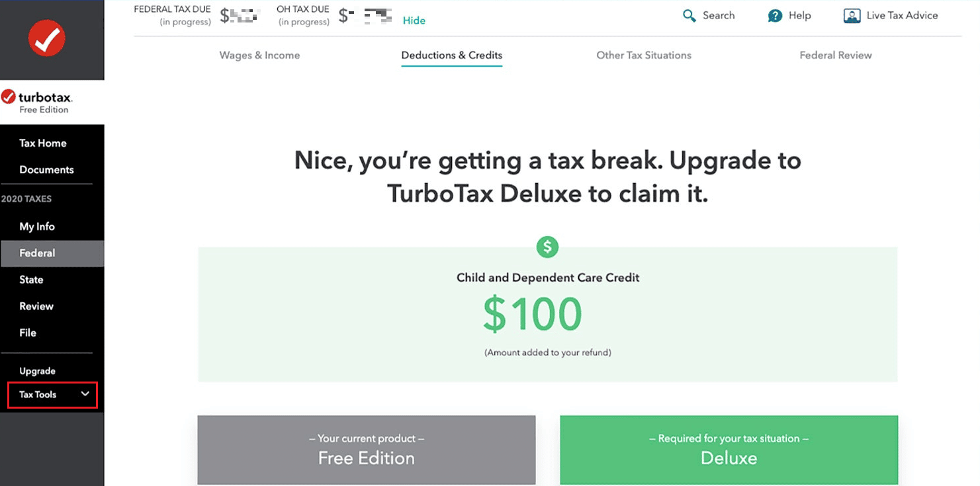Open Search via its magnifying glass icon
The height and width of the screenshot is (486, 980).
click(689, 15)
